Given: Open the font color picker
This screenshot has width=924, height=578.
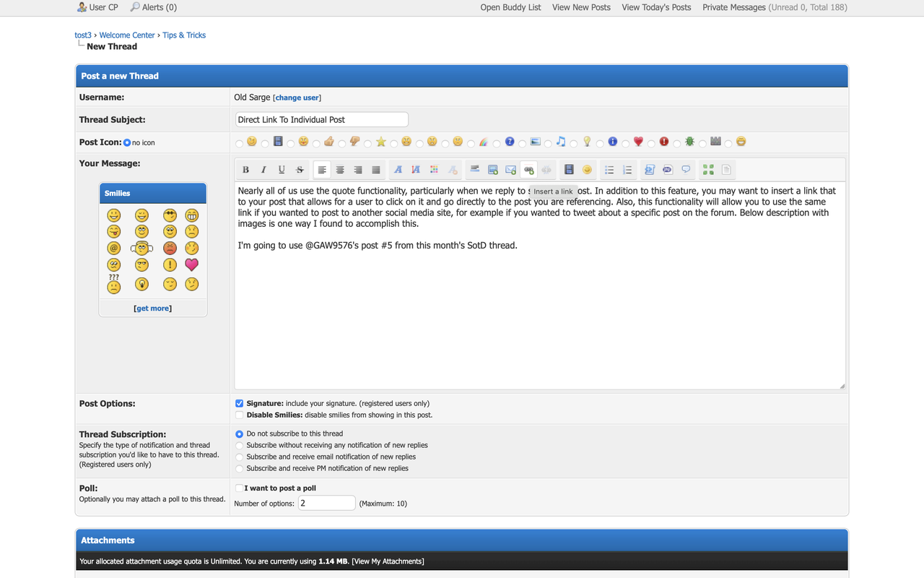Looking at the screenshot, I should point(434,170).
